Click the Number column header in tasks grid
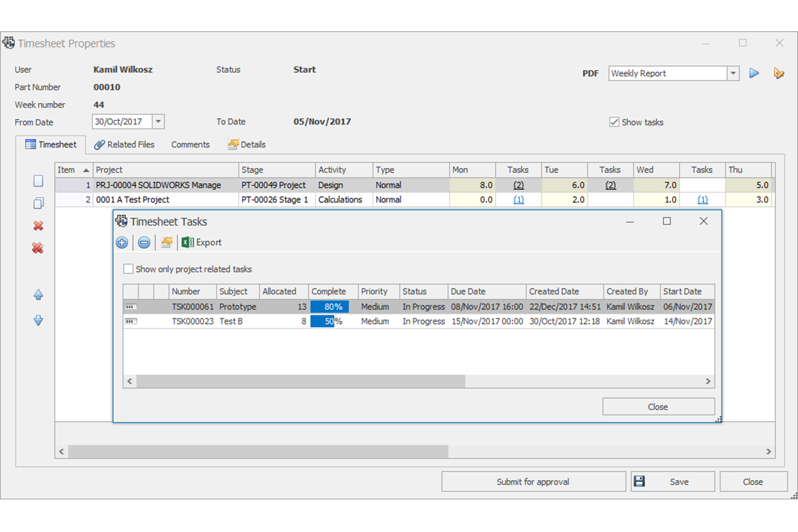The image size is (798, 532). pyautogui.click(x=192, y=291)
